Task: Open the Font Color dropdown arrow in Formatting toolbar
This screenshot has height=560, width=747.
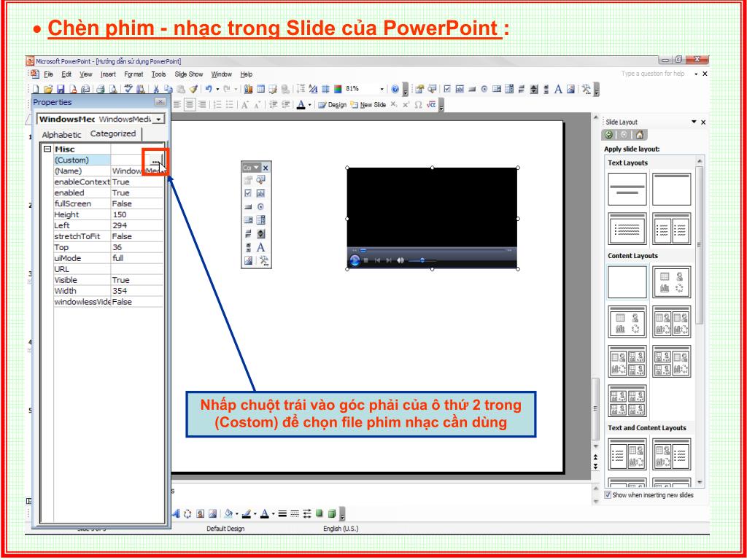Action: [309, 104]
